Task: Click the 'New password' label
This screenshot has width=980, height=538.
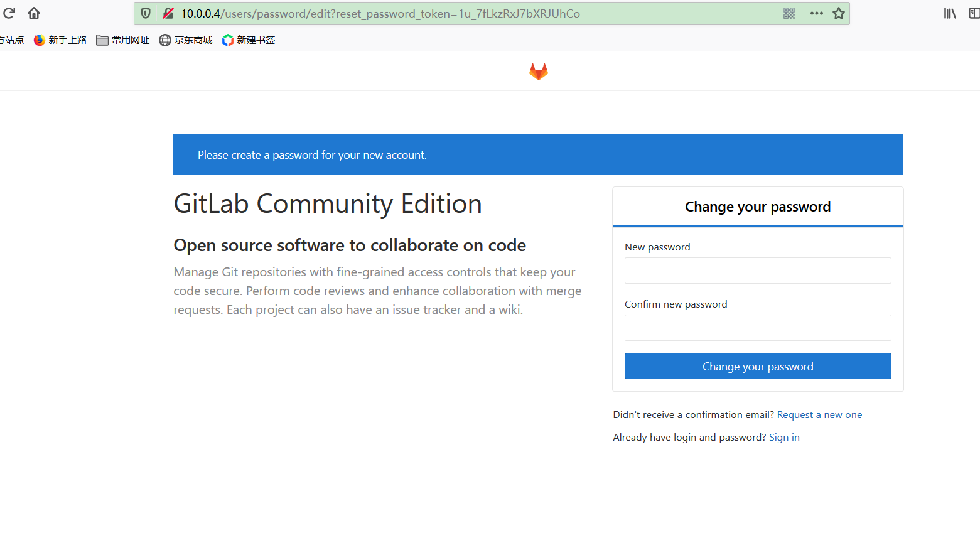Action: click(657, 247)
